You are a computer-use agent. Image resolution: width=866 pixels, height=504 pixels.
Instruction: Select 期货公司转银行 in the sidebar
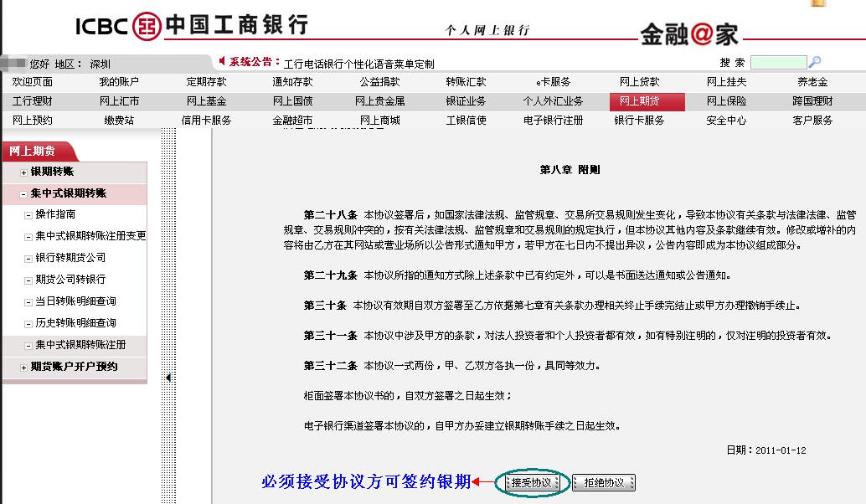[70, 280]
